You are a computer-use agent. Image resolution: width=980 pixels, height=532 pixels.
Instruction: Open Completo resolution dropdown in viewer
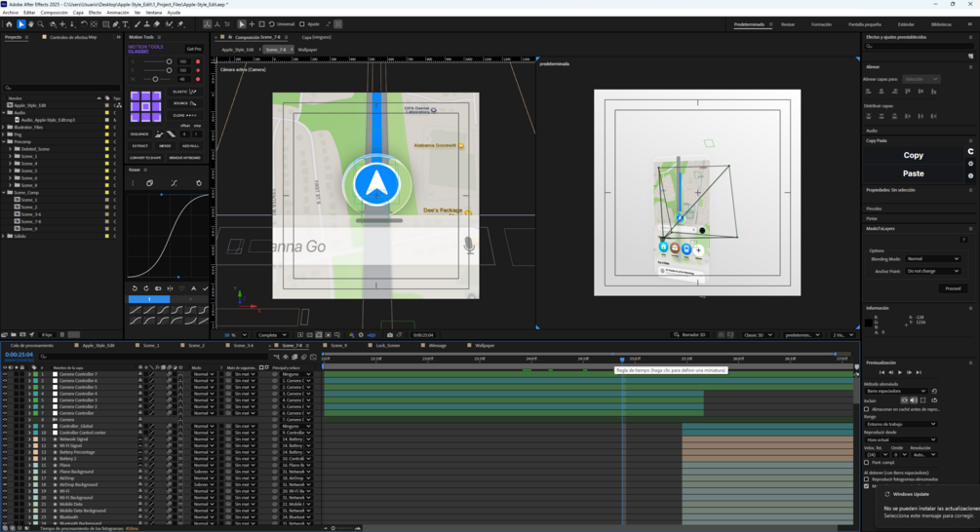tap(272, 335)
